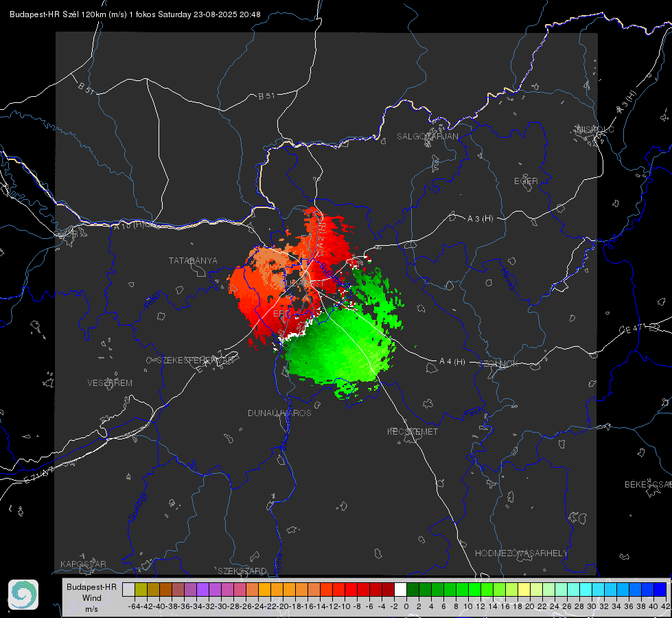Click the DUNAÚJVÁROS city label
The image size is (672, 618).
point(279,413)
